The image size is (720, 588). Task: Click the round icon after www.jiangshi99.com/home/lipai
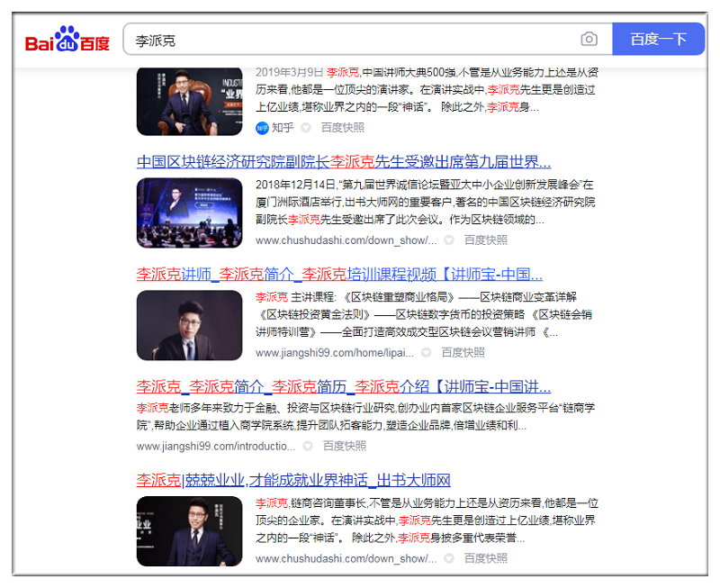coord(426,352)
